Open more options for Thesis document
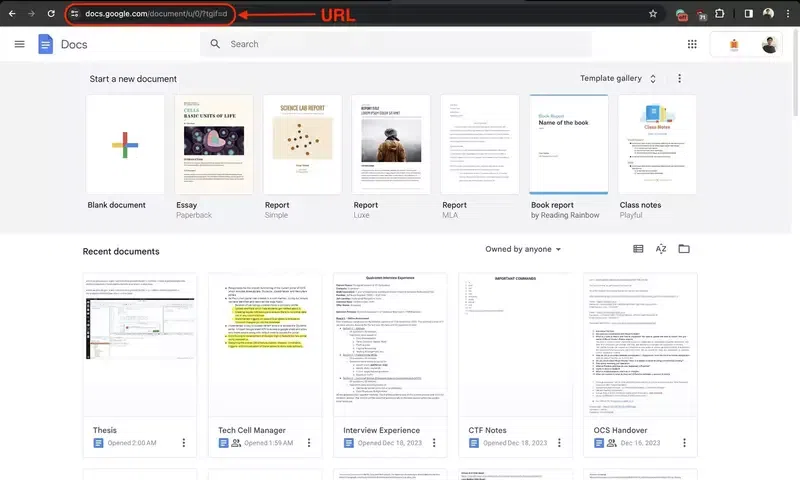800x480 pixels. (x=184, y=443)
